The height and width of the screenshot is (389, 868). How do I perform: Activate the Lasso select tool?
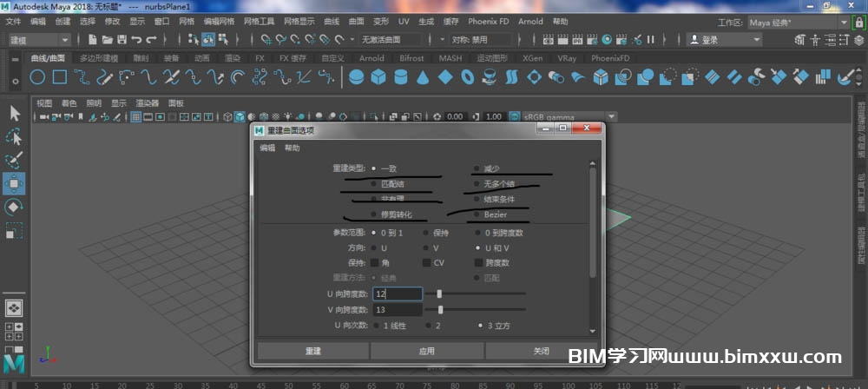[x=15, y=137]
